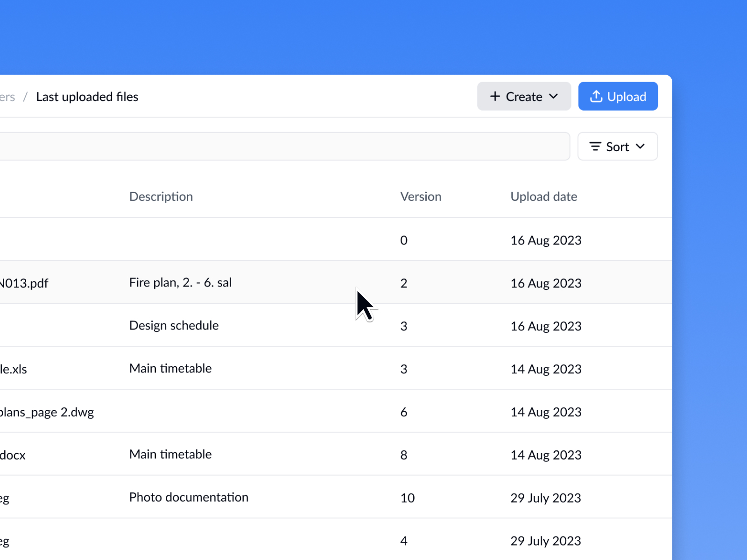Sort by the Description column header

coord(161,196)
